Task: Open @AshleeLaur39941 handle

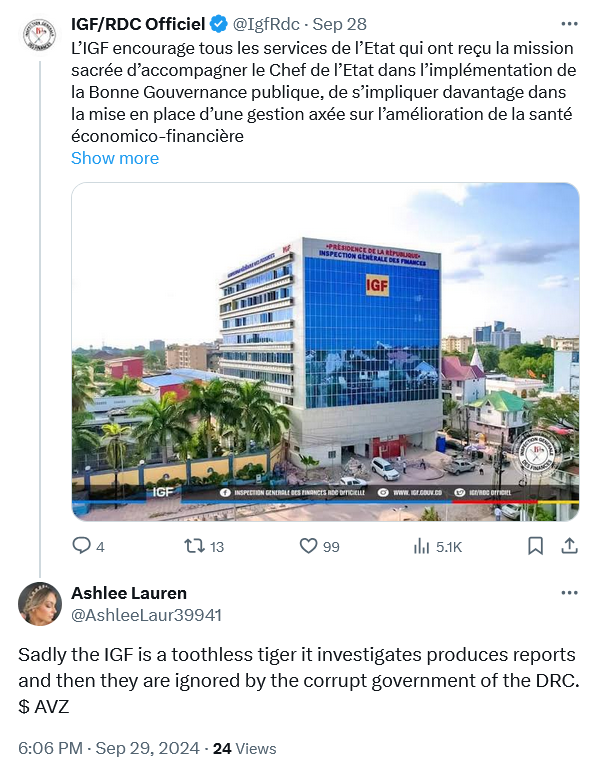Action: click(x=146, y=615)
